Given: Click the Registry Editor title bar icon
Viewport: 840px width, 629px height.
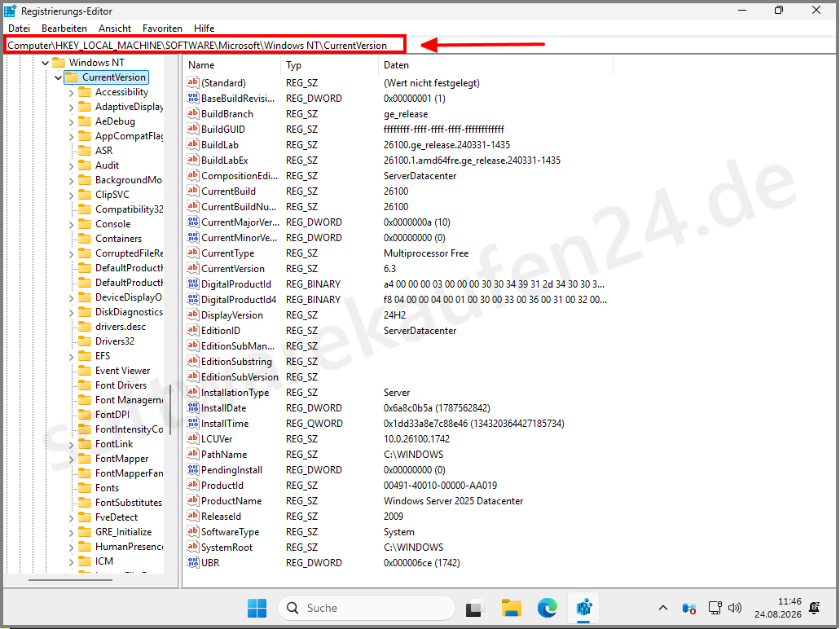Looking at the screenshot, I should coord(10,11).
